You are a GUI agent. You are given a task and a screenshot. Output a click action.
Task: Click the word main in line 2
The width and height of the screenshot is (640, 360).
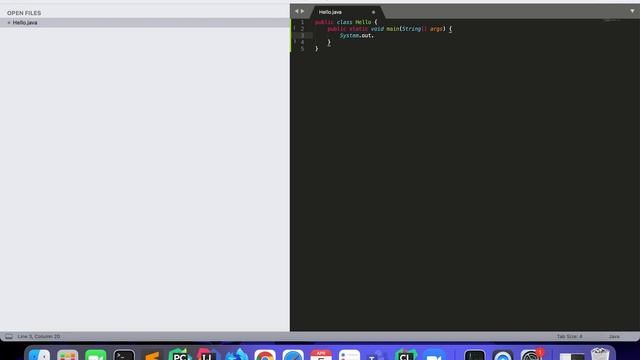click(x=393, y=29)
